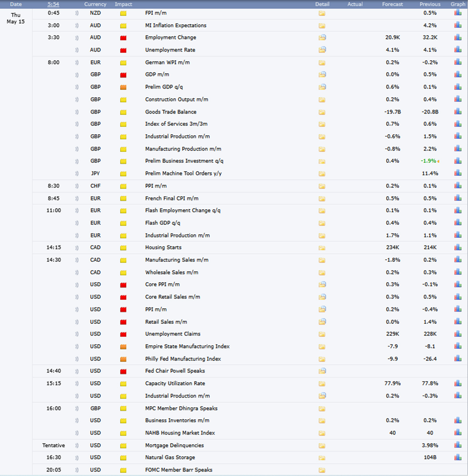Click the 3.98% previous value
The image size is (468, 476).
430,445
